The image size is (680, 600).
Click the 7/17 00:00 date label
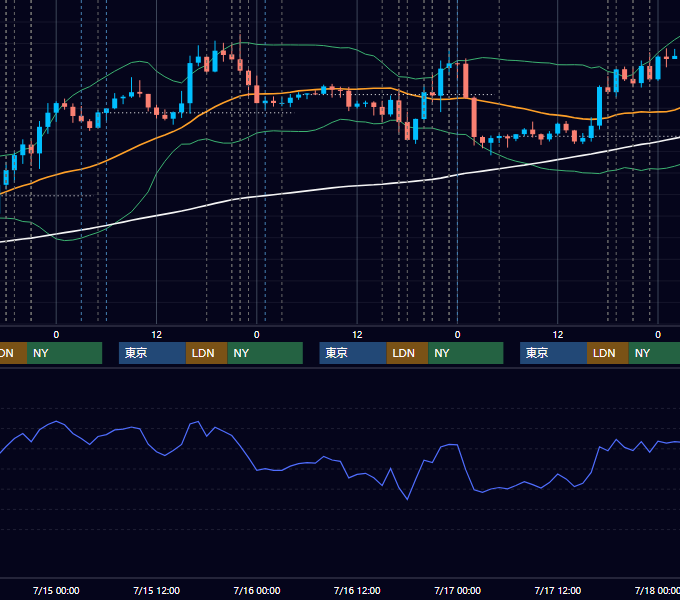(x=458, y=590)
